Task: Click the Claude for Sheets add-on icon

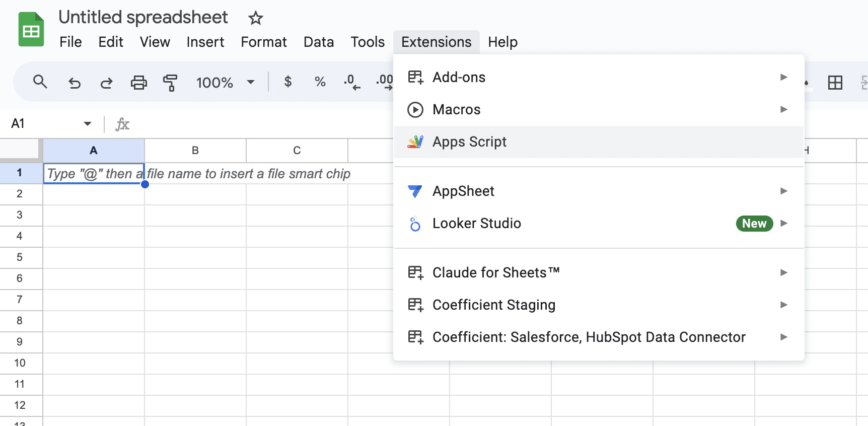Action: click(x=415, y=273)
